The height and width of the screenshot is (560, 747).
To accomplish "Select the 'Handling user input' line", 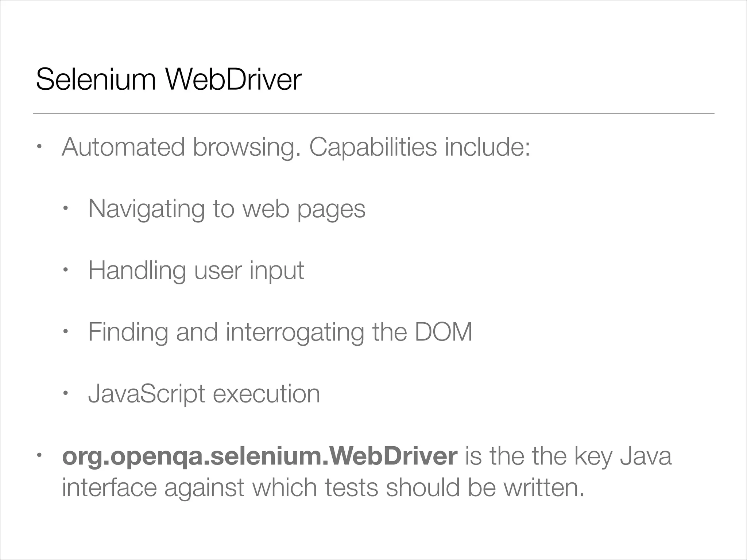I will (196, 270).
